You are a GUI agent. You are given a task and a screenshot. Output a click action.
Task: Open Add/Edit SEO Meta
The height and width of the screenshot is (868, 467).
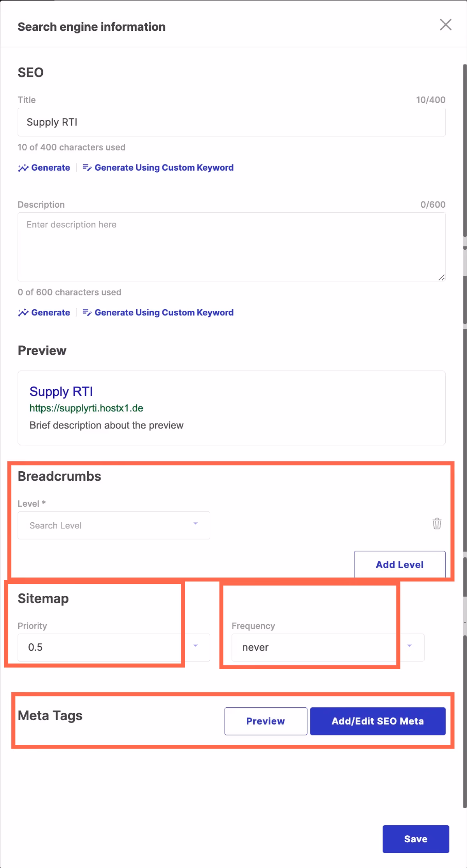pyautogui.click(x=378, y=721)
